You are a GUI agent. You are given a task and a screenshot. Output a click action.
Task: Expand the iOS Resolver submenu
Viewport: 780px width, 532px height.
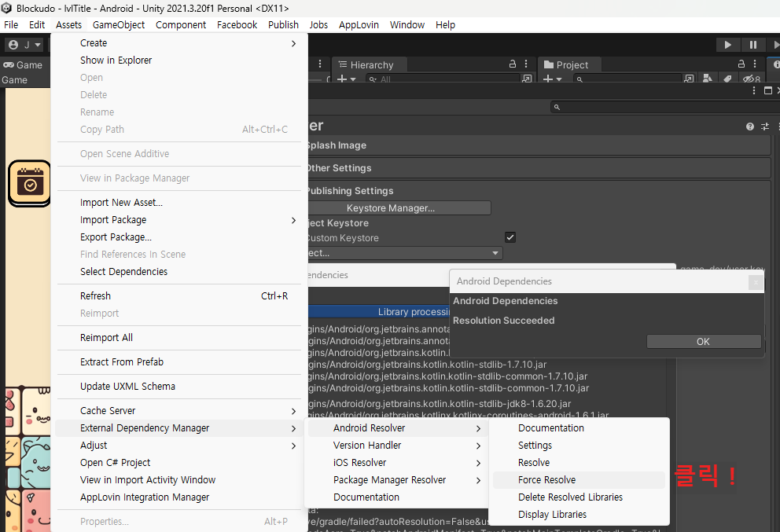[x=397, y=462]
